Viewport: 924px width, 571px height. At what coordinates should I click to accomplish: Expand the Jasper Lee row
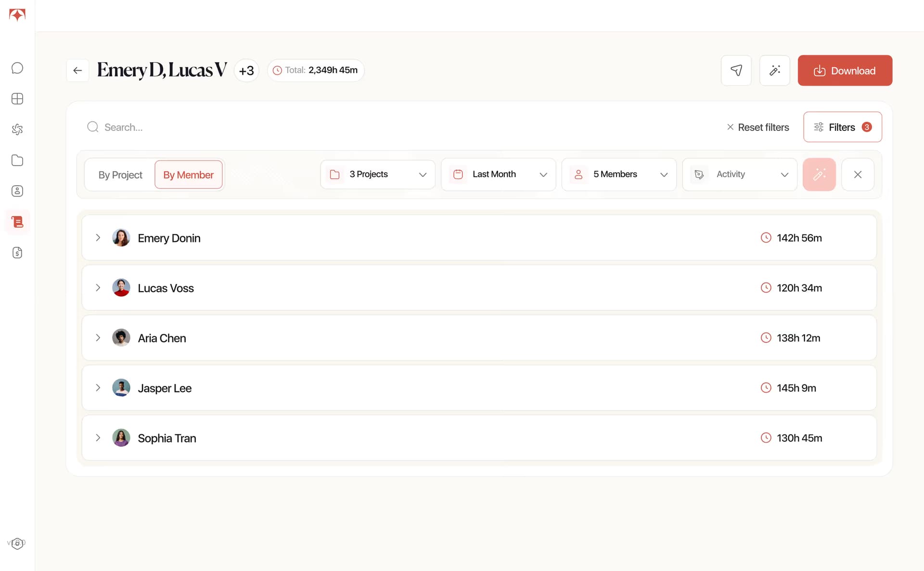[x=98, y=388]
